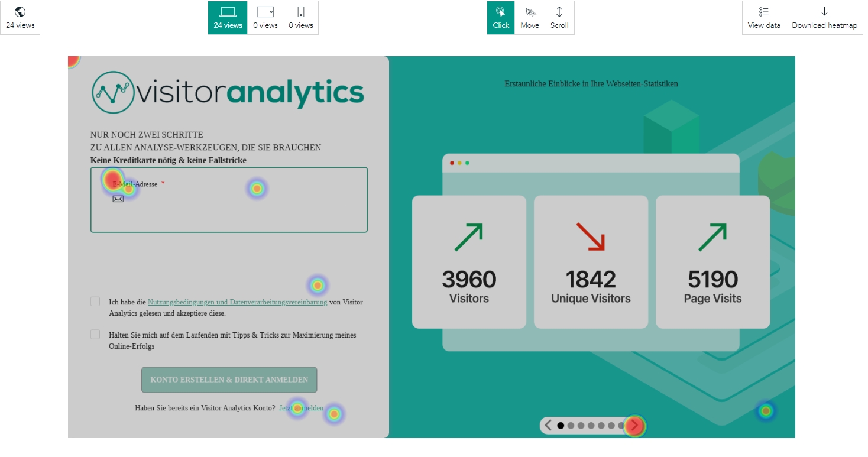Select the Move heatmap tab

[530, 18]
